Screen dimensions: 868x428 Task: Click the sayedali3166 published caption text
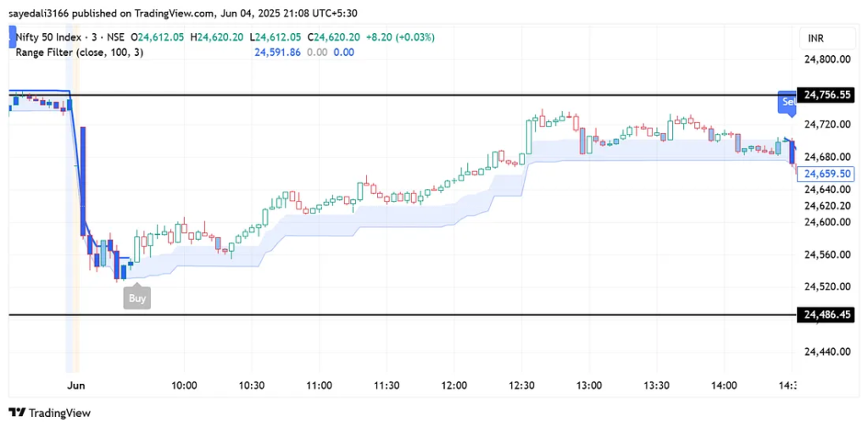182,14
